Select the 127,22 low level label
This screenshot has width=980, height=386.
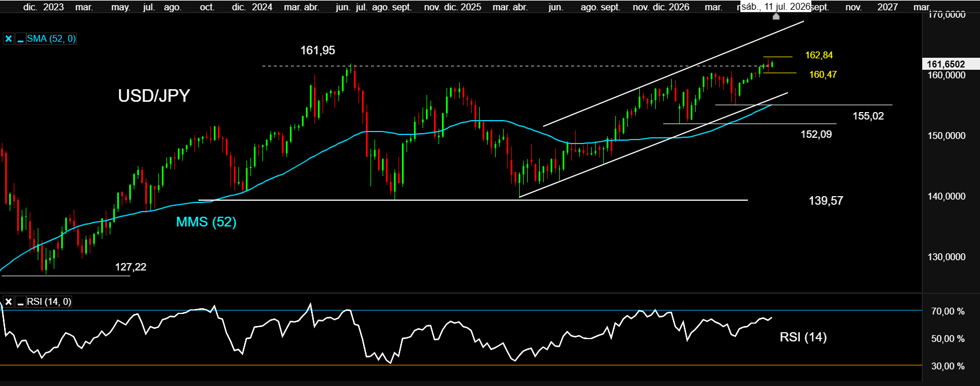(130, 267)
